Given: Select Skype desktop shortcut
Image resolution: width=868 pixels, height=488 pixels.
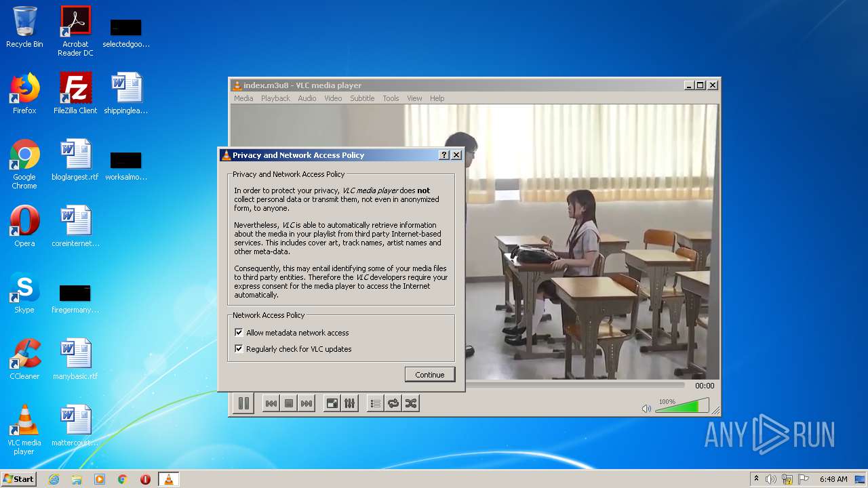Looking at the screenshot, I should [x=24, y=293].
